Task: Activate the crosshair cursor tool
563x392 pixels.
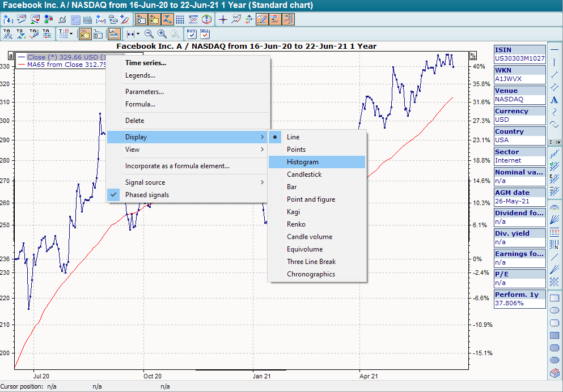Action: [x=223, y=19]
